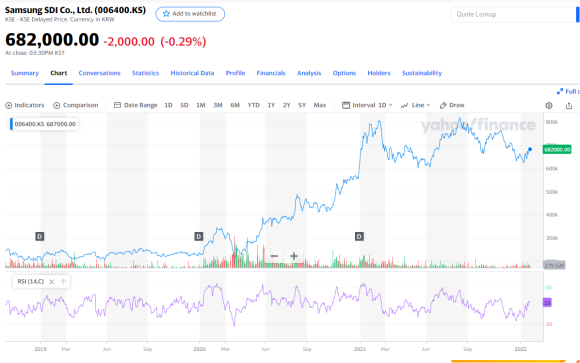The image size is (580, 363).
Task: View the Sustainability tab
Action: point(422,73)
